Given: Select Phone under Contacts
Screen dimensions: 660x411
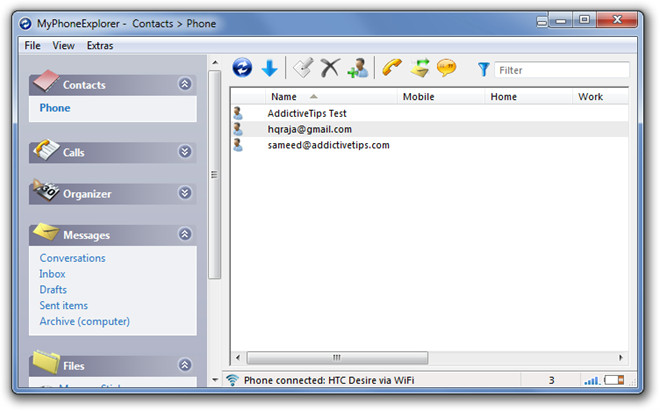Looking at the screenshot, I should (x=55, y=108).
